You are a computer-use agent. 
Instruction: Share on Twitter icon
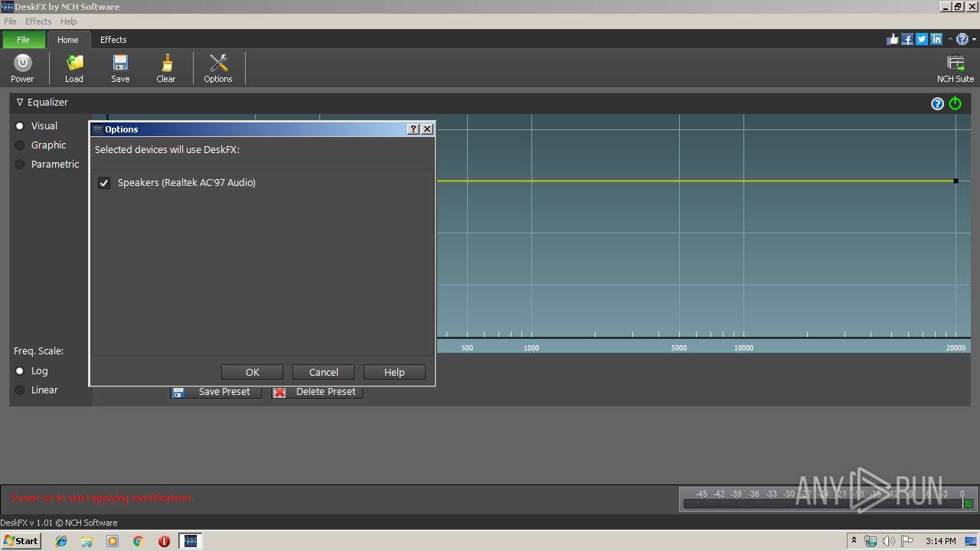pyautogui.click(x=922, y=40)
